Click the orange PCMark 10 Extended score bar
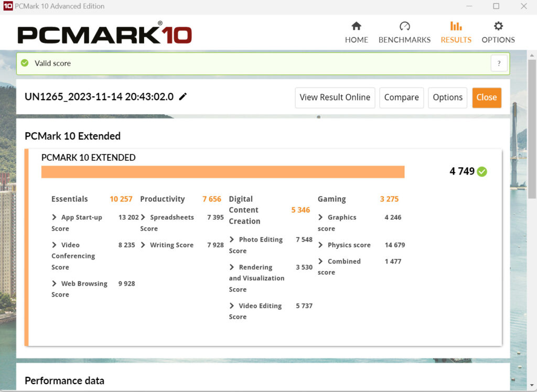The image size is (537, 392). point(223,172)
